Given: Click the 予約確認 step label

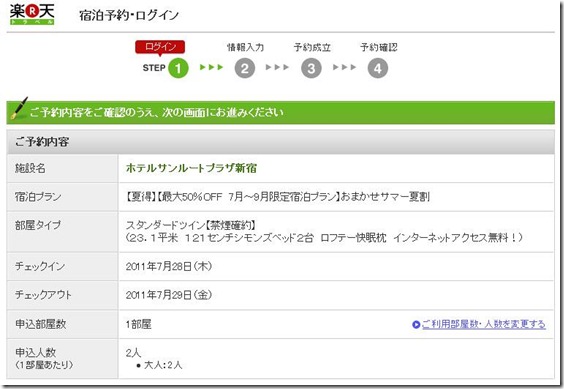Looking at the screenshot, I should coord(378,47).
